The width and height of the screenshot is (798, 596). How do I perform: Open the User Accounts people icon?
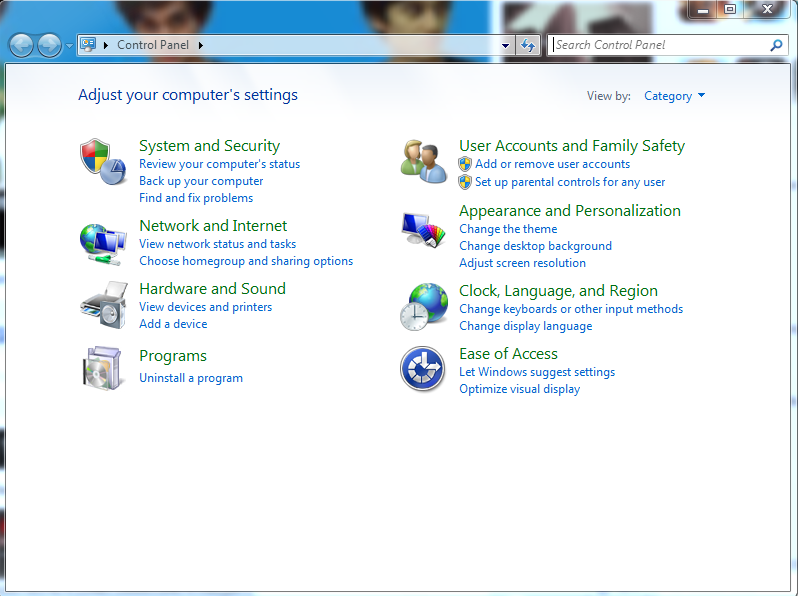point(423,162)
